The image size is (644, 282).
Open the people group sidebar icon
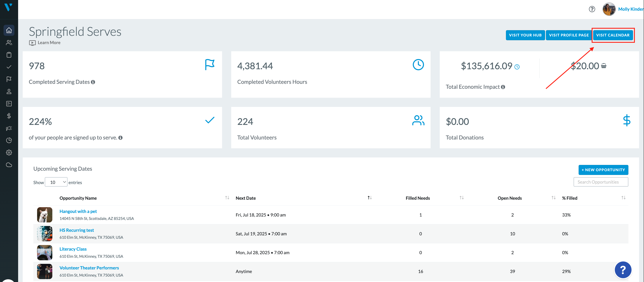[x=9, y=43]
